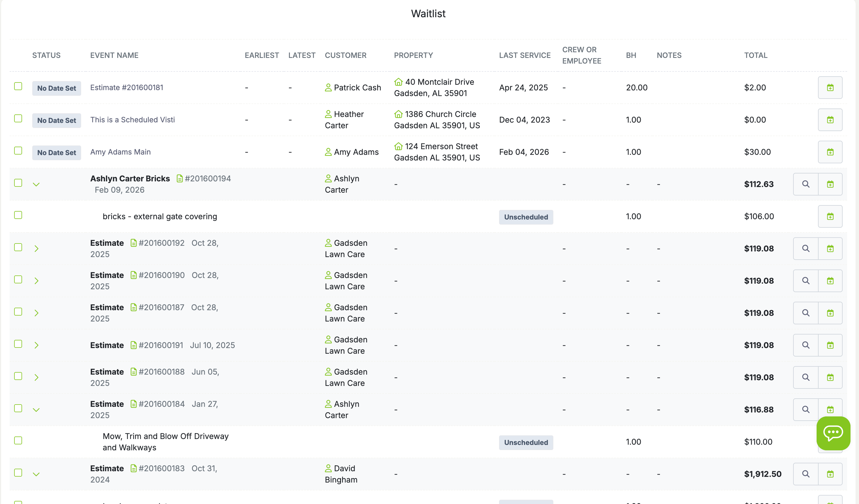
Task: Select the checkbox for Estimate #201600188
Action: [x=18, y=376]
